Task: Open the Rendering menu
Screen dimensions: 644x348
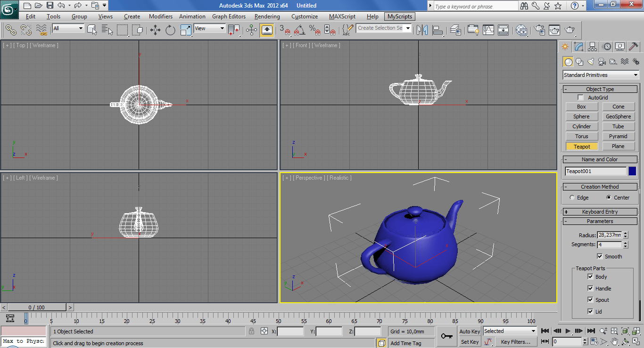Action: click(267, 17)
